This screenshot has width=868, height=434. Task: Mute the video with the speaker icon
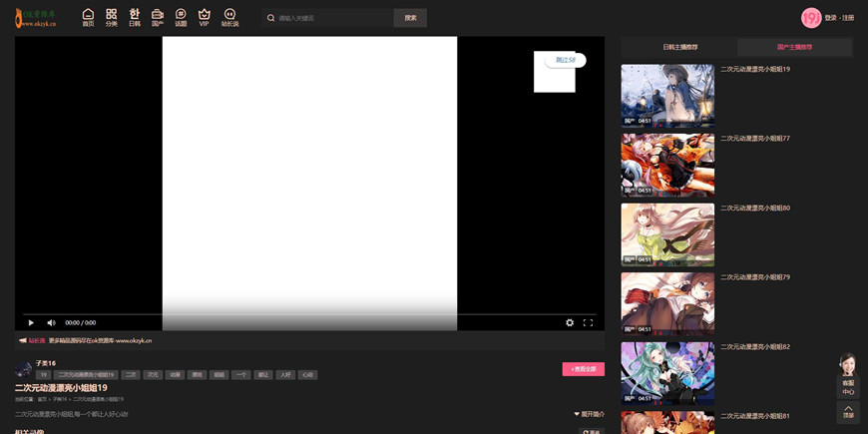(x=51, y=322)
